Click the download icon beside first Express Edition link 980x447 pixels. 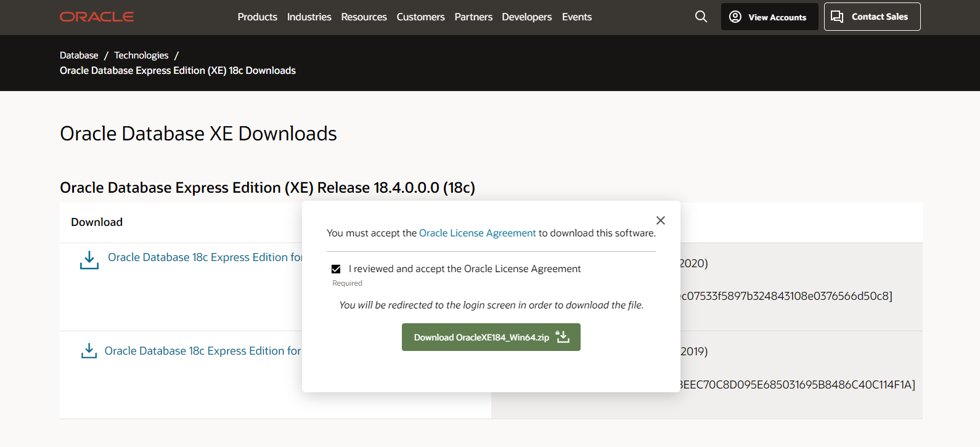tap(89, 260)
